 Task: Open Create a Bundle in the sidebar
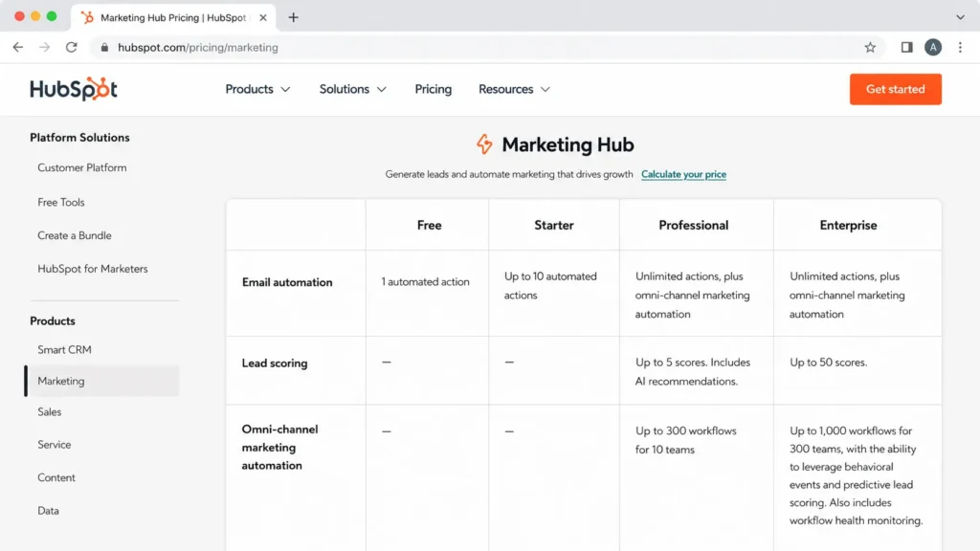coord(75,235)
